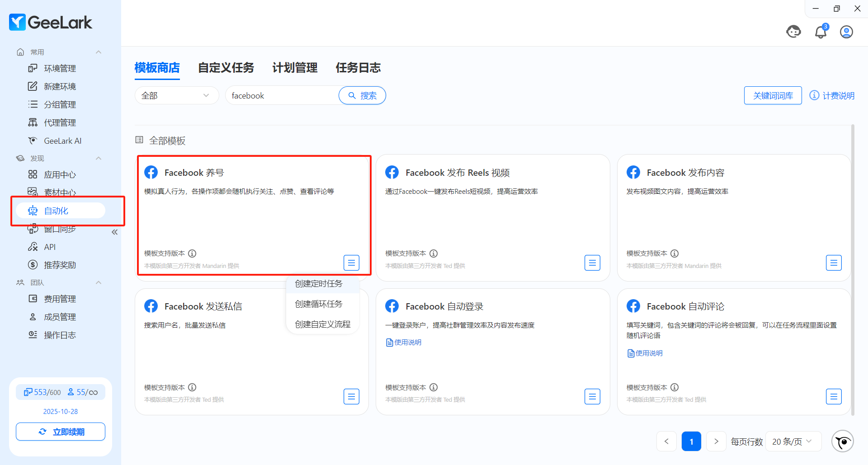
Task: Open the notifications bell
Action: pyautogui.click(x=821, y=32)
